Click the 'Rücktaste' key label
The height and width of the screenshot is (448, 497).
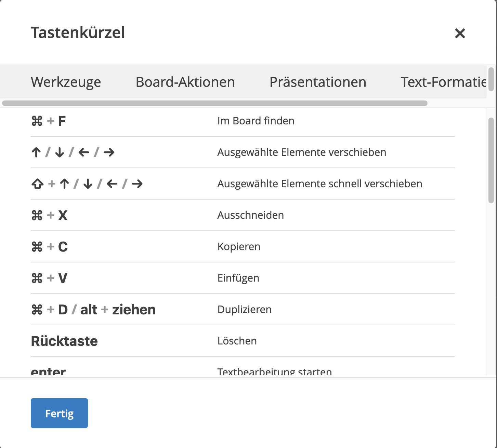click(64, 341)
